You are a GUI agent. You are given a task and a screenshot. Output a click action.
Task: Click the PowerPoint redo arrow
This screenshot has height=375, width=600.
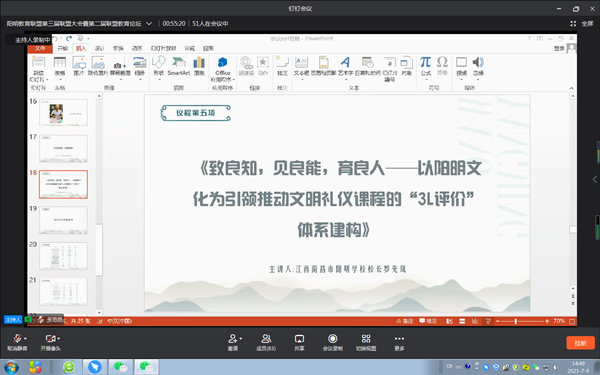coord(69,38)
